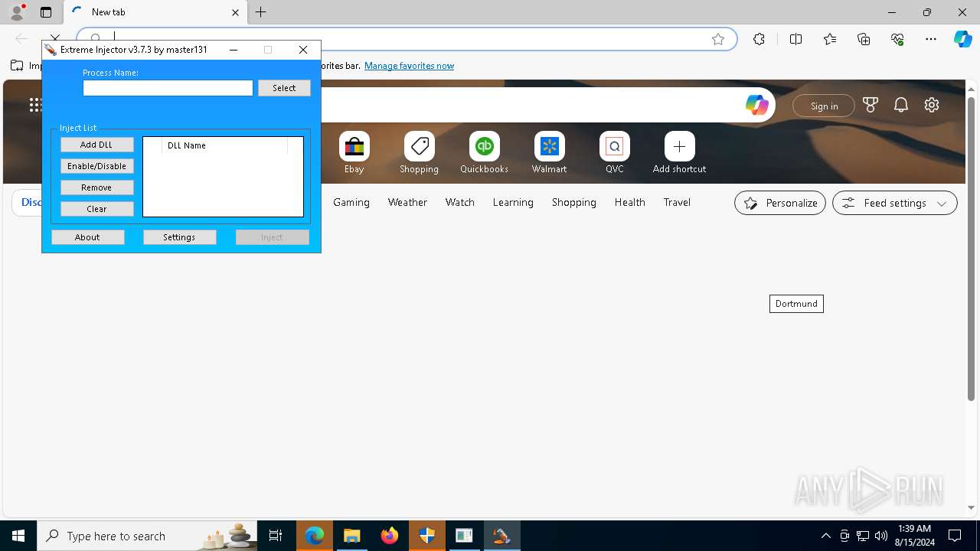Open the notifications bell
The image size is (980, 551).
coord(901,106)
